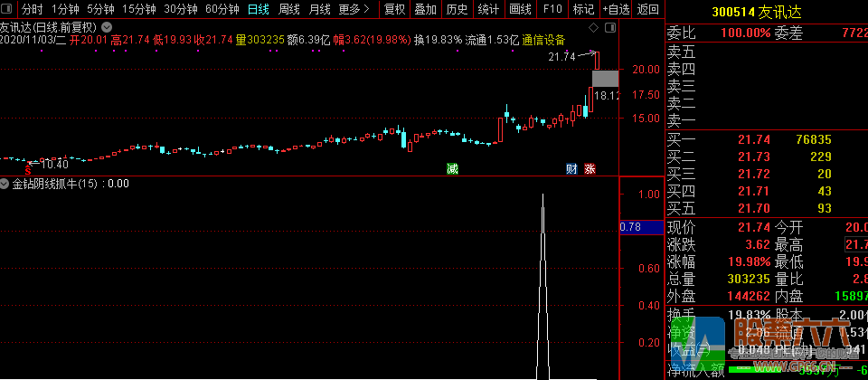Click the 21.74 high price label
The width and height of the screenshot is (868, 380).
pos(561,56)
